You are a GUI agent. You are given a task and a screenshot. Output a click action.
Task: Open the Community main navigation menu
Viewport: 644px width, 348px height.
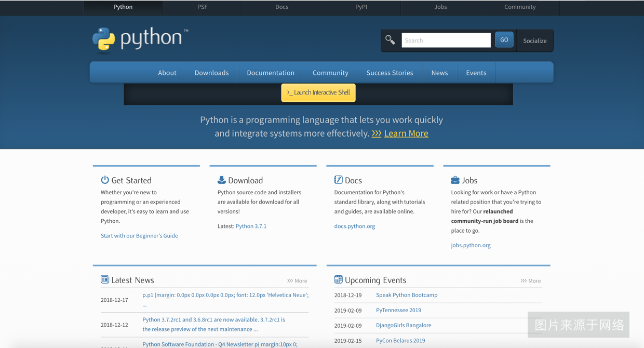[330, 73]
